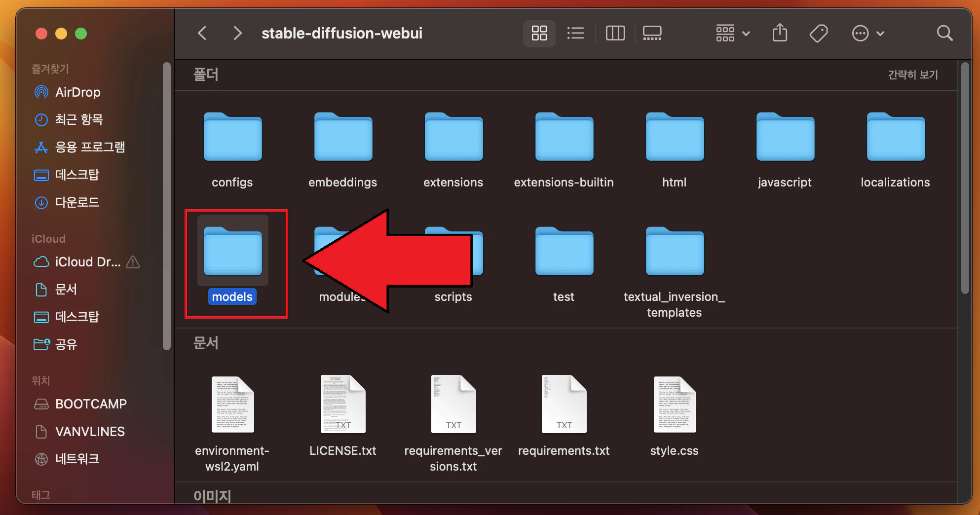
Task: Close the Finder window with red button
Action: click(x=41, y=34)
